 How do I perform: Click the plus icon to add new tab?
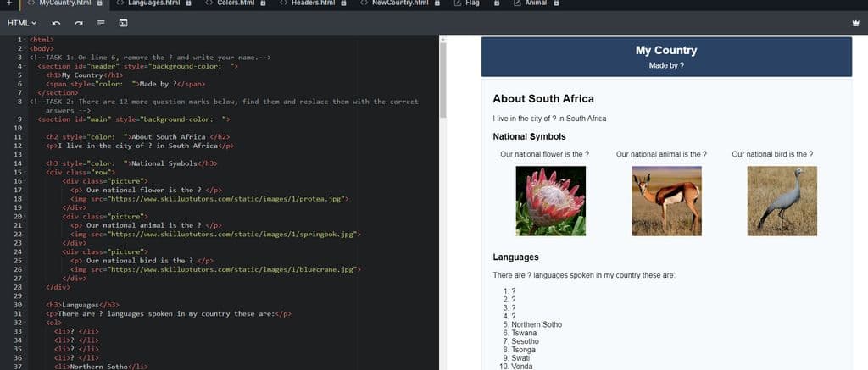click(8, 3)
